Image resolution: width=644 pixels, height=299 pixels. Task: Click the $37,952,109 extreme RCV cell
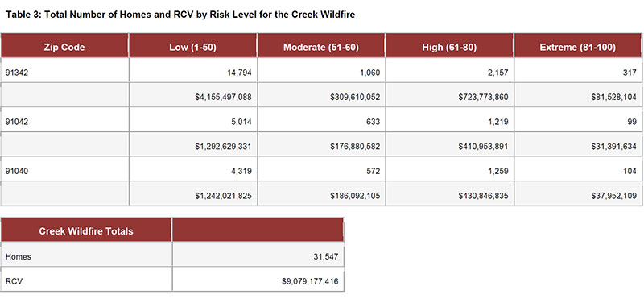(x=578, y=193)
